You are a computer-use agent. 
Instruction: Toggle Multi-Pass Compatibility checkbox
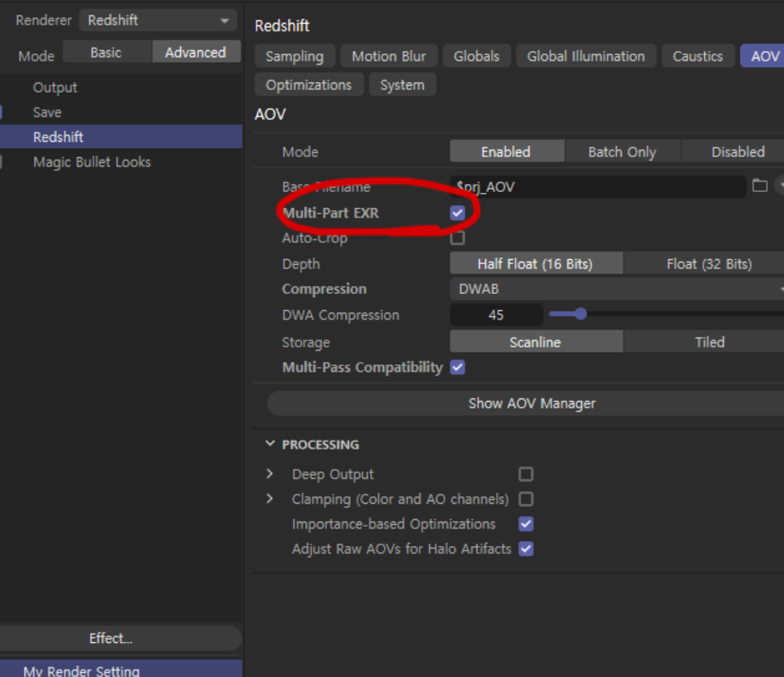(458, 368)
